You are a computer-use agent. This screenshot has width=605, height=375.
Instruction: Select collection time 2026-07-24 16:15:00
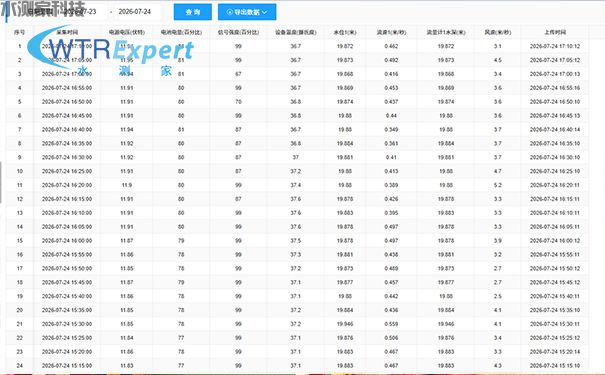click(x=67, y=199)
